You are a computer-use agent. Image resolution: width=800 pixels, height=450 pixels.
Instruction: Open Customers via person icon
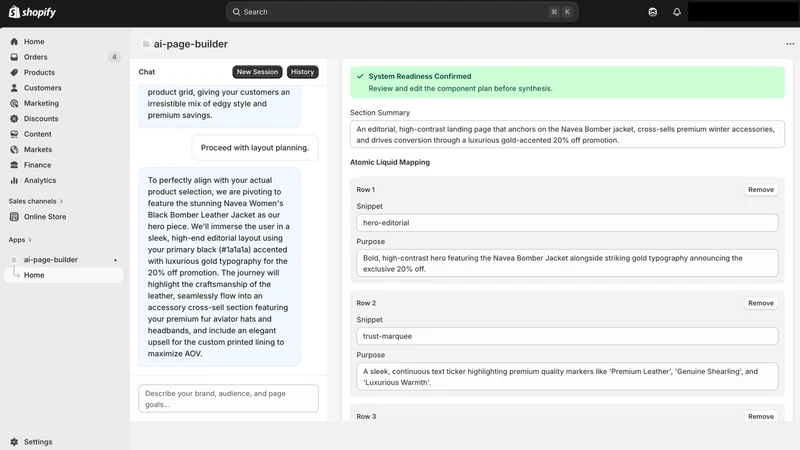coord(14,88)
